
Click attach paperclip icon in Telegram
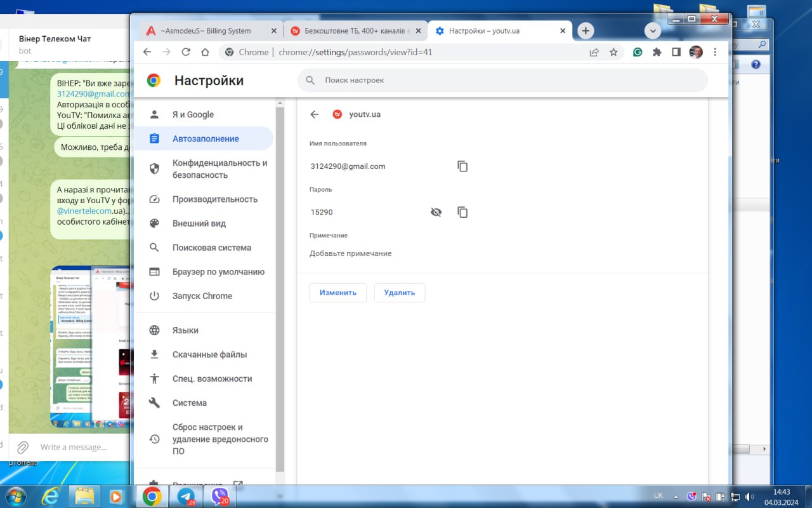tap(22, 447)
